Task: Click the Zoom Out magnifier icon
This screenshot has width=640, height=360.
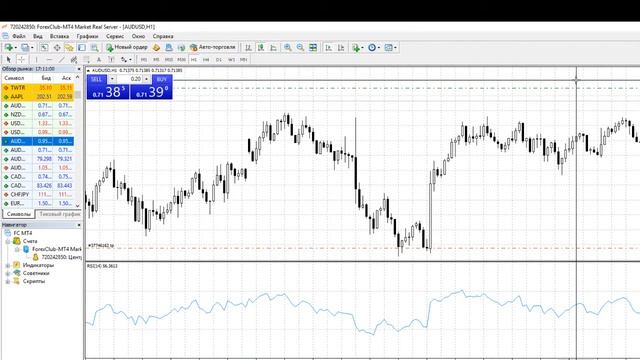Action: pos(300,48)
